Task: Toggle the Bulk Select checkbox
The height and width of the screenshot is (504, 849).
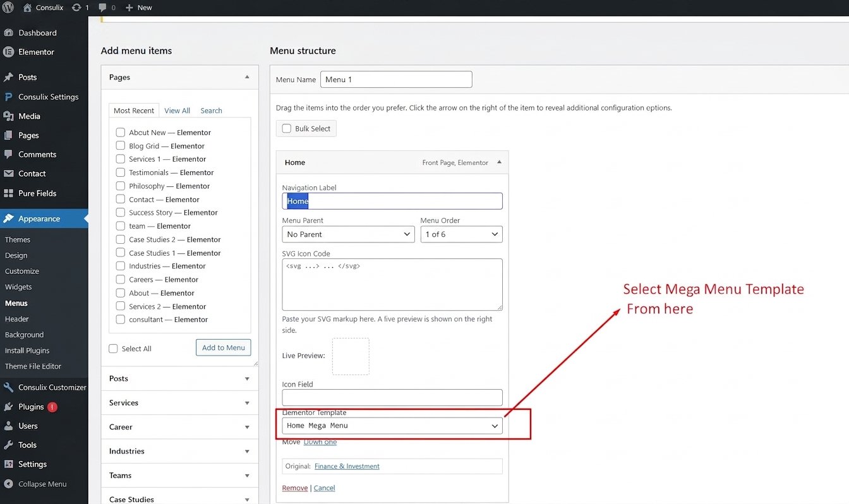Action: pos(287,128)
